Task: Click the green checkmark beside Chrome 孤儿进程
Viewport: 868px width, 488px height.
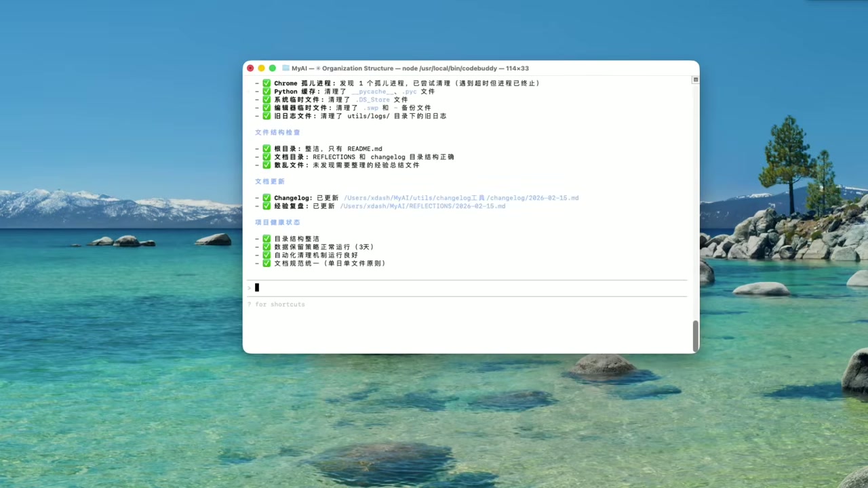Action: point(267,83)
